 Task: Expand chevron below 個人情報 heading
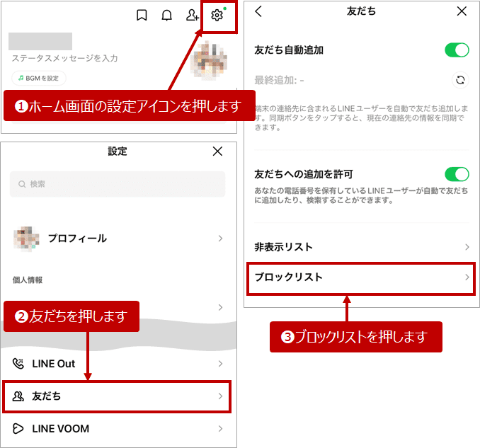pyautogui.click(x=220, y=307)
